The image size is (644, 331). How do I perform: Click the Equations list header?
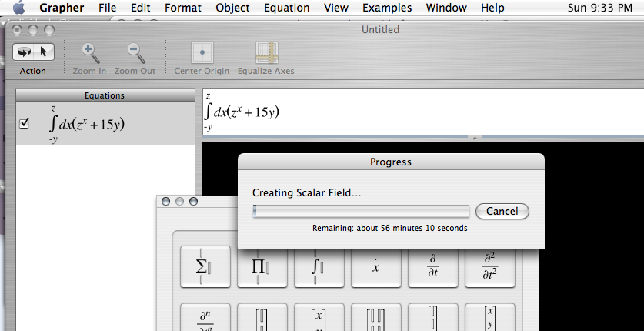(105, 95)
